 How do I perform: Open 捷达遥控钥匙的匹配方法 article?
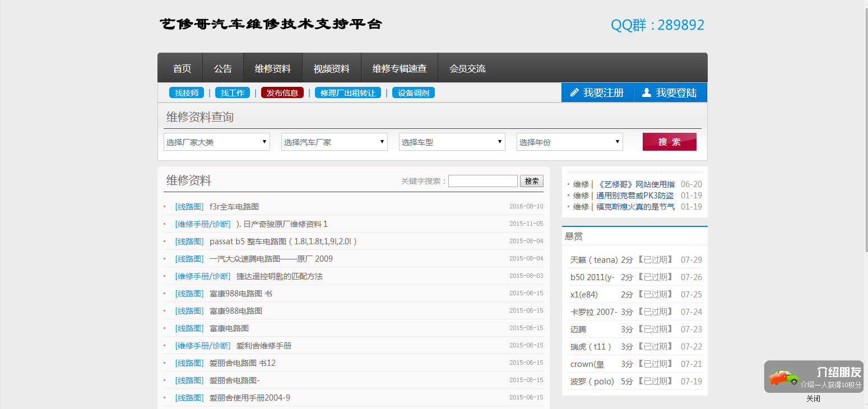click(x=280, y=276)
